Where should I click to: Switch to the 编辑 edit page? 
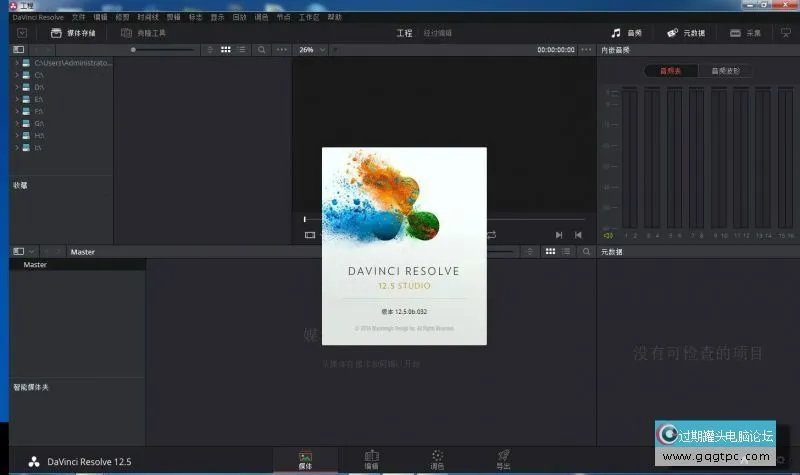pos(371,460)
